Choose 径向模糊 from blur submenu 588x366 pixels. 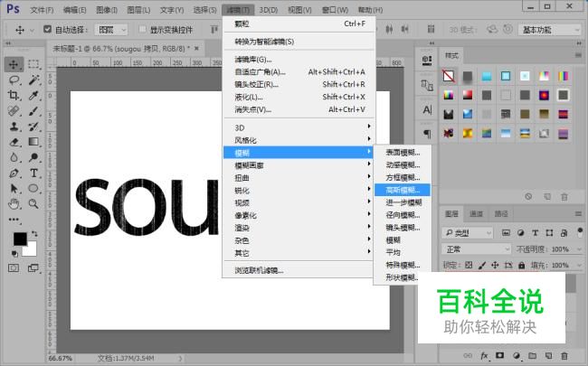(403, 215)
